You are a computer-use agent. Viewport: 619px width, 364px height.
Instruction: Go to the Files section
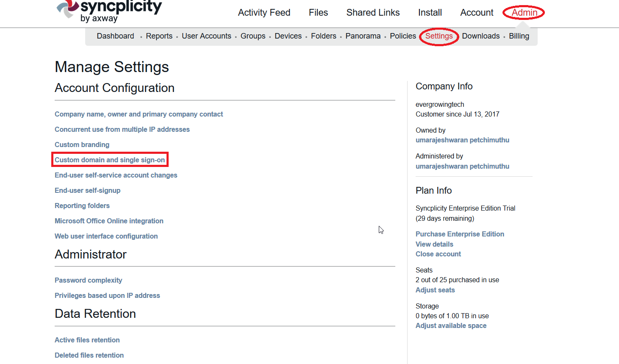[318, 13]
